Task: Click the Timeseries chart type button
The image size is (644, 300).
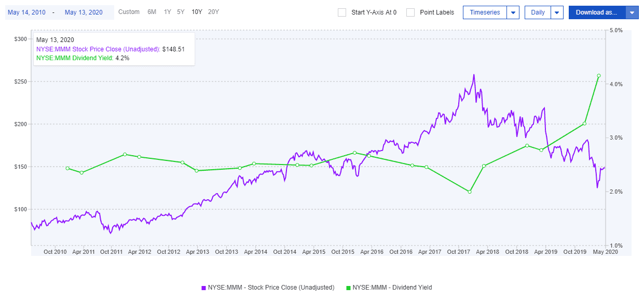Action: (484, 12)
